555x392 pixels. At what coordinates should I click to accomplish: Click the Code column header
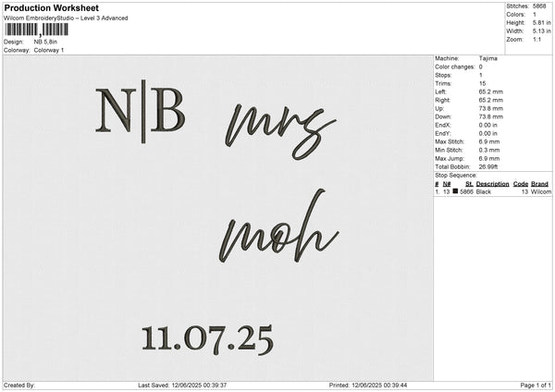point(520,184)
